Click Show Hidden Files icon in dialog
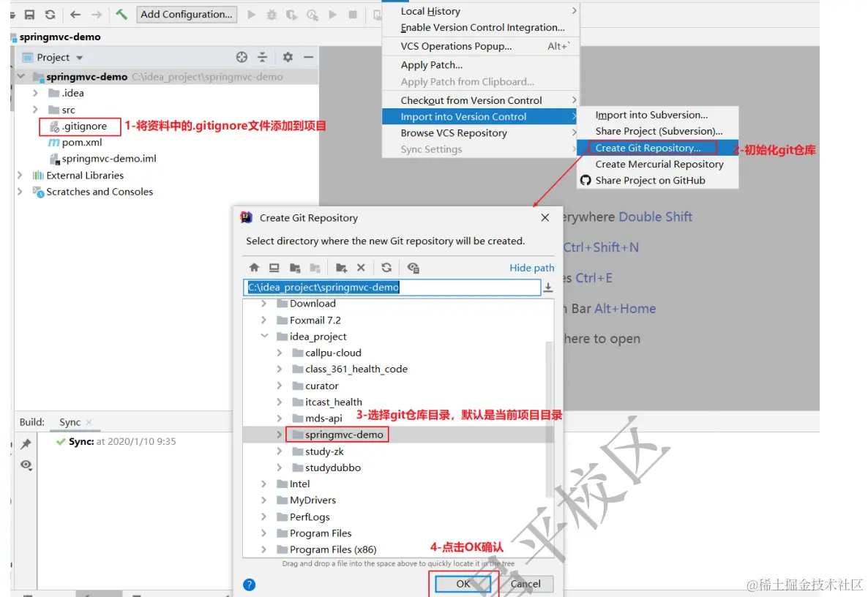Viewport: 868px width, 597px height. [413, 268]
